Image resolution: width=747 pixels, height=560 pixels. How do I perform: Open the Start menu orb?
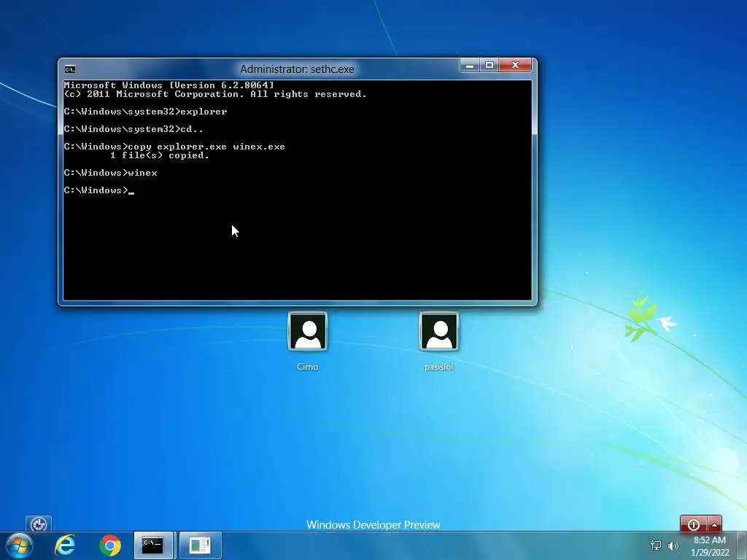(x=19, y=545)
